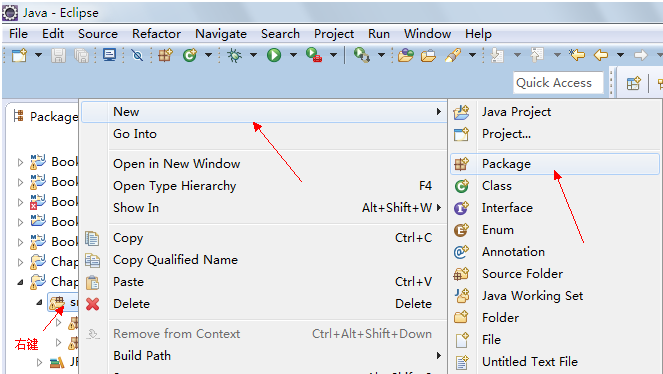Open the Window menu
663x374 pixels.
click(x=427, y=34)
